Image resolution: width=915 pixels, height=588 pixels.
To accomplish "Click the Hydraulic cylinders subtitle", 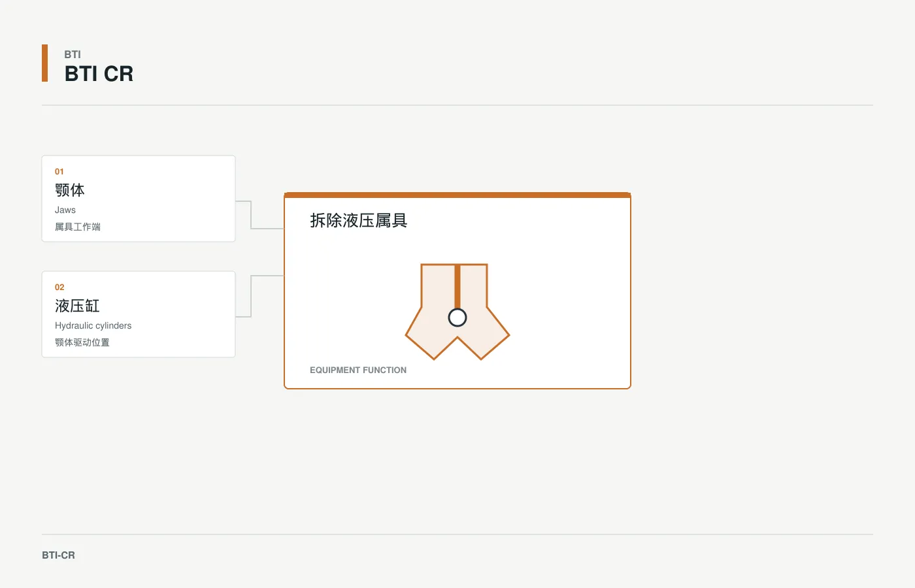I will pyautogui.click(x=93, y=325).
